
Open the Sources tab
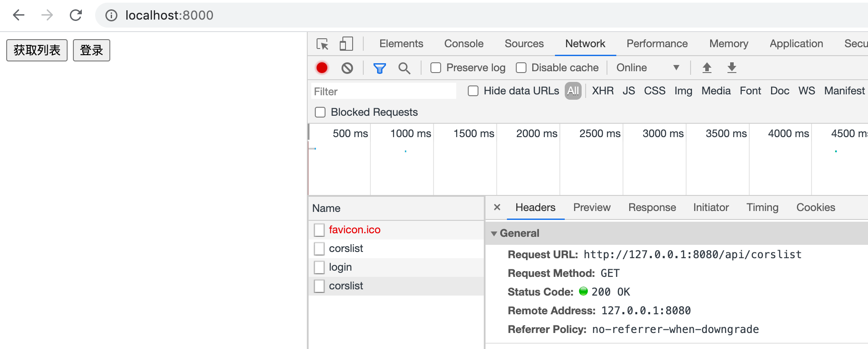[x=524, y=44]
